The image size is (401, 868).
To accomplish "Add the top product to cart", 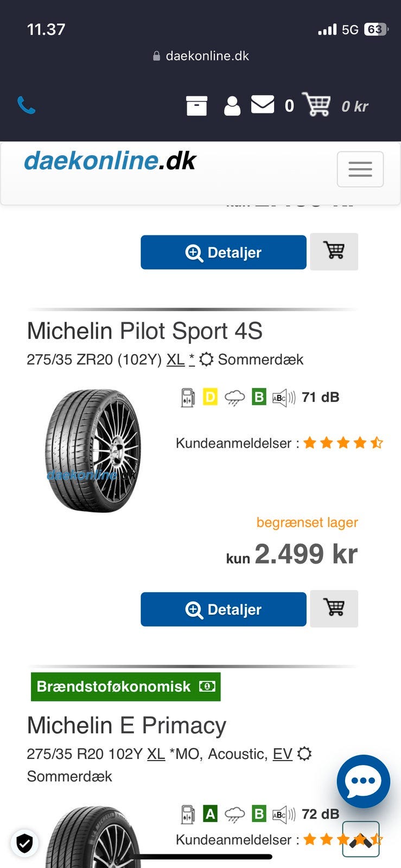I will (x=334, y=251).
